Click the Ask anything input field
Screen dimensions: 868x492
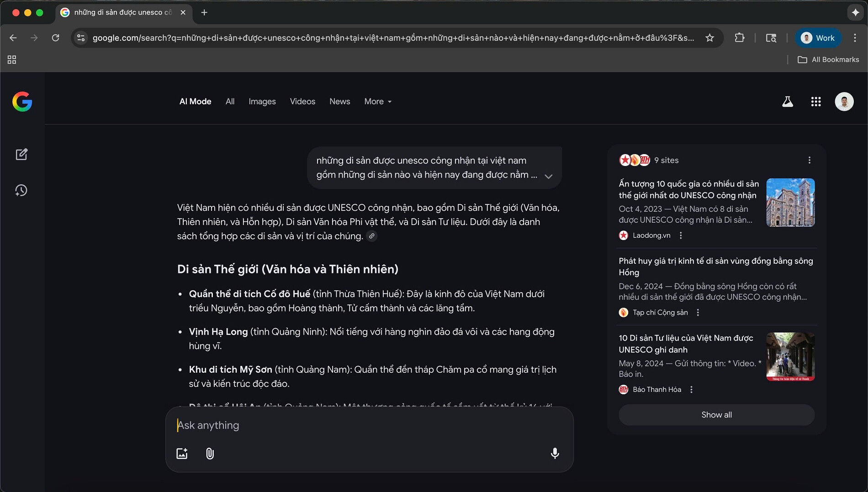(x=320, y=425)
